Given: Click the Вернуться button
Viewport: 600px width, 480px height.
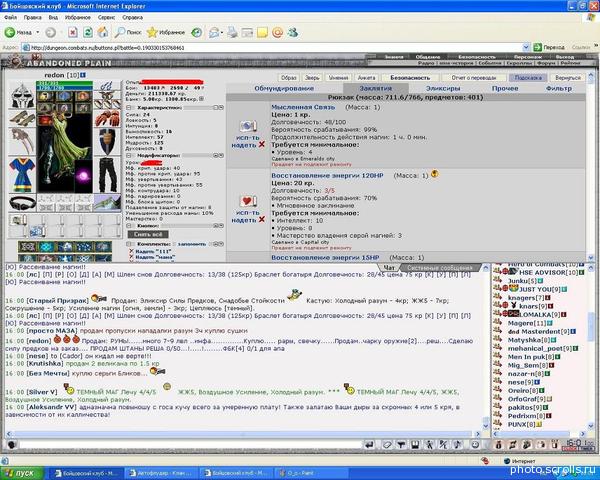Looking at the screenshot, I should pos(568,78).
